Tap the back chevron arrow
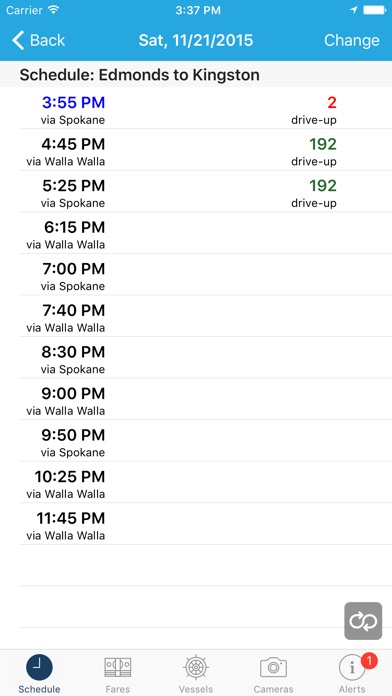This screenshot has height=696, width=392. point(18,40)
